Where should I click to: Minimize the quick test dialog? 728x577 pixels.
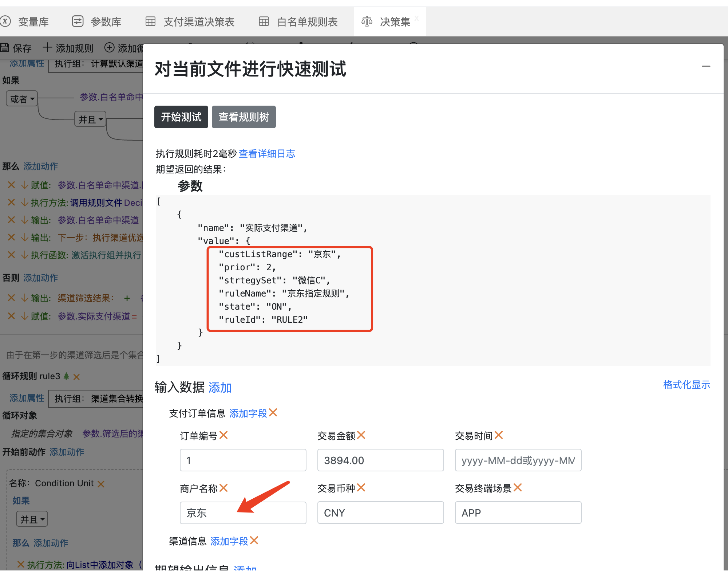(706, 66)
